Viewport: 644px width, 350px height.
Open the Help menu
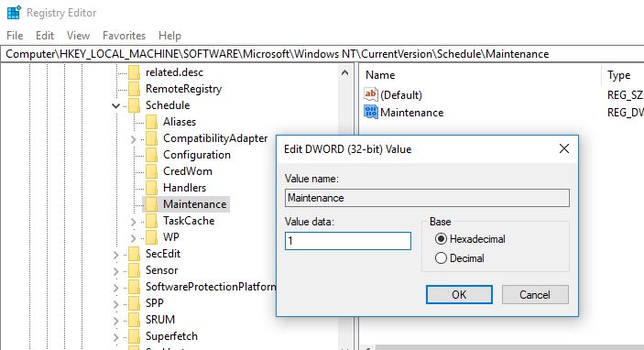pos(169,36)
